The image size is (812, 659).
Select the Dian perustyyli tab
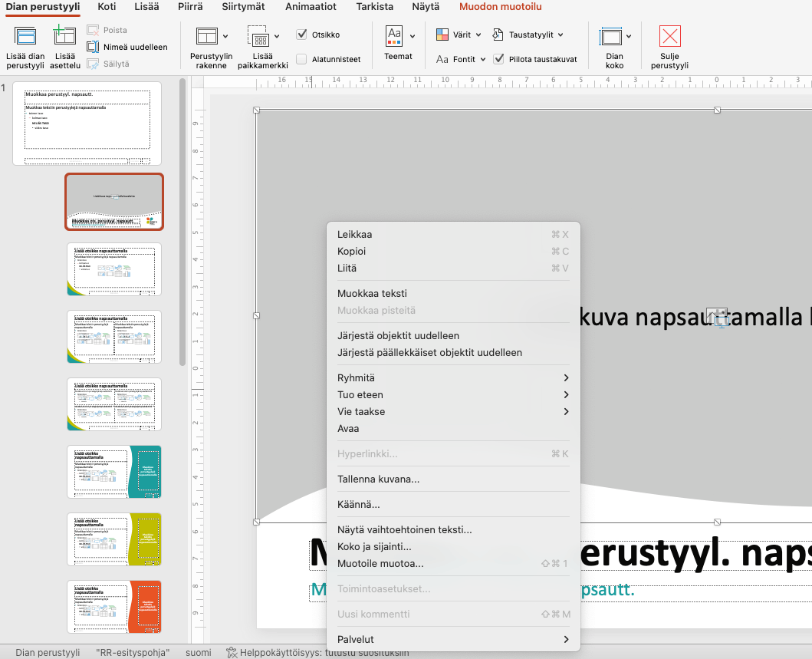[x=42, y=7]
